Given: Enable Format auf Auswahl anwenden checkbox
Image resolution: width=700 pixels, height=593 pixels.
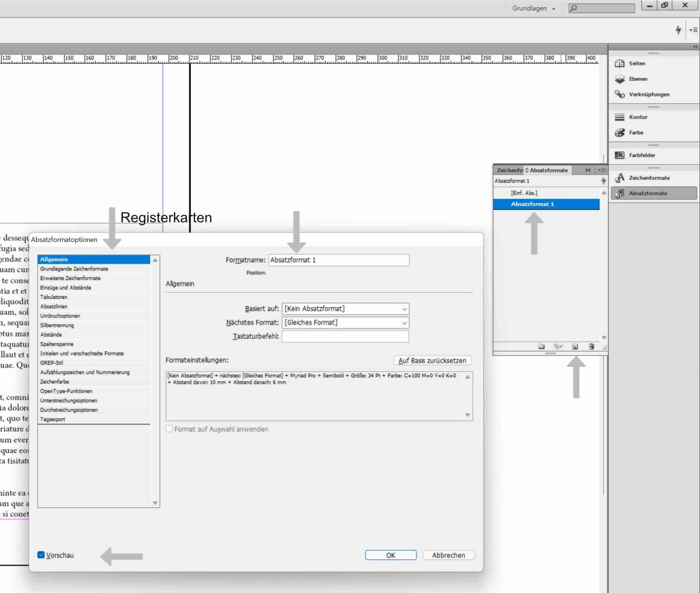Looking at the screenshot, I should click(169, 429).
